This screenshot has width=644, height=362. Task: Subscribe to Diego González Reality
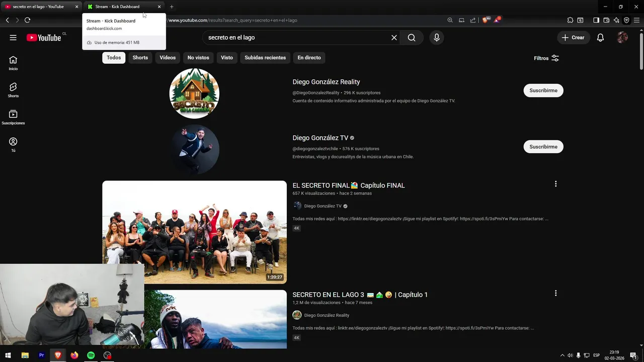pyautogui.click(x=543, y=90)
